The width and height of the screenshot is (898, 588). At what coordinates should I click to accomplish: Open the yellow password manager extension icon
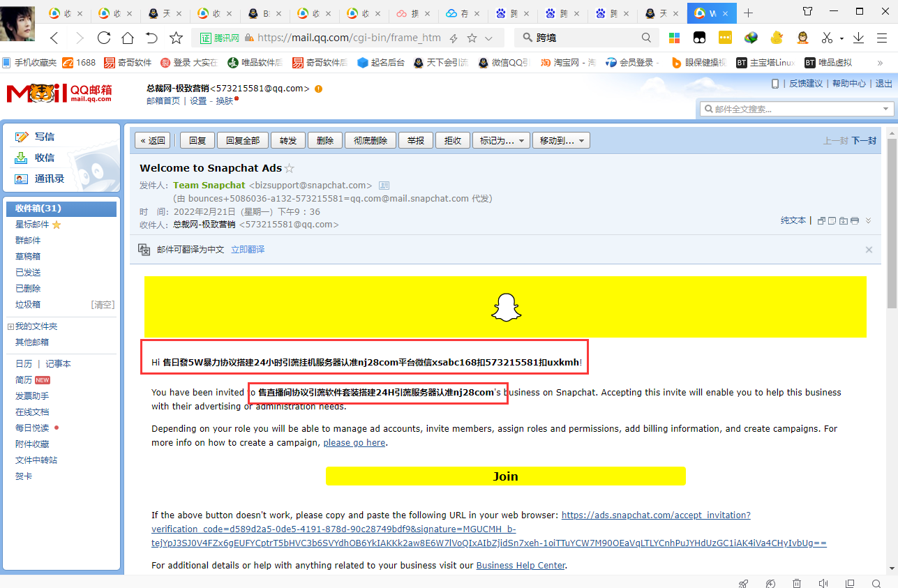[725, 38]
